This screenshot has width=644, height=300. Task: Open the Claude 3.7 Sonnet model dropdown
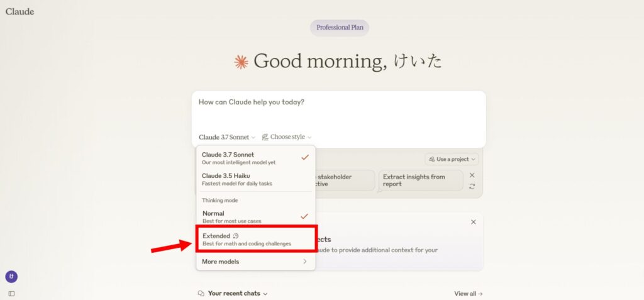coord(227,137)
